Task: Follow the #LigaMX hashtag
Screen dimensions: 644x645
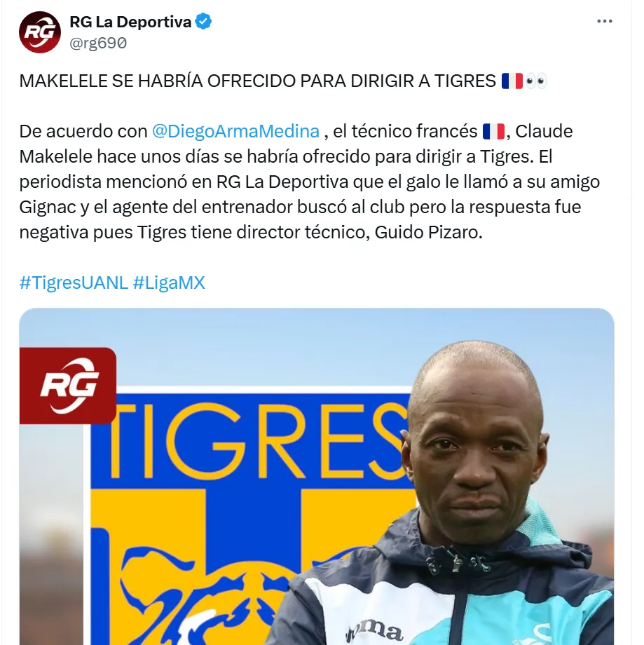Action: click(169, 283)
